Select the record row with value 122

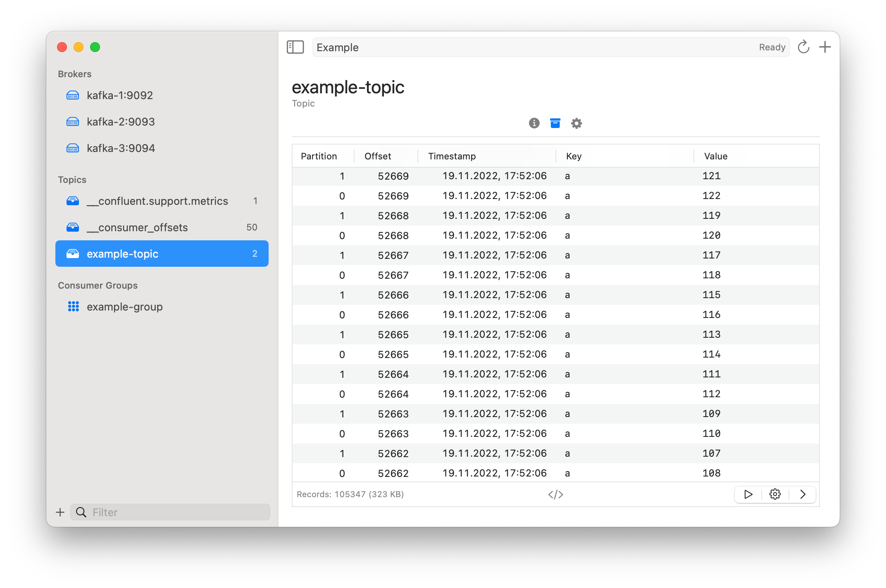click(555, 196)
